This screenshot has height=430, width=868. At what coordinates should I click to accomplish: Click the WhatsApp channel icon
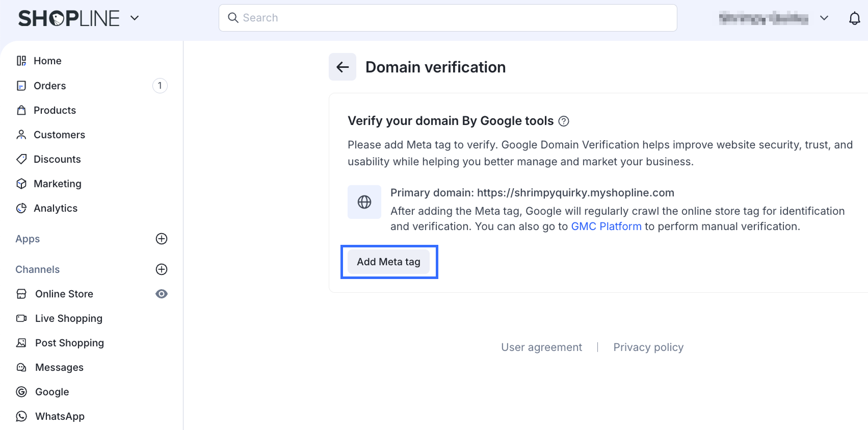[21, 416]
